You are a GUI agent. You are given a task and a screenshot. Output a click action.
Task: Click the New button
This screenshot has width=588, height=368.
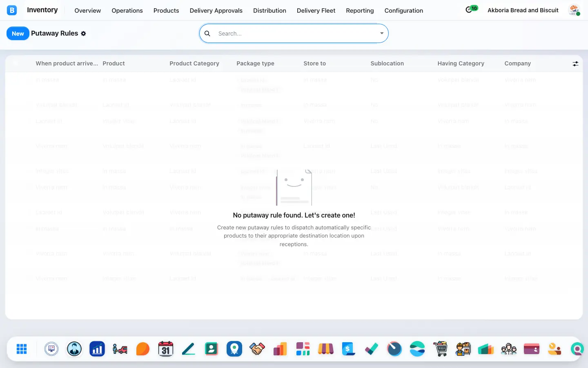click(x=18, y=34)
